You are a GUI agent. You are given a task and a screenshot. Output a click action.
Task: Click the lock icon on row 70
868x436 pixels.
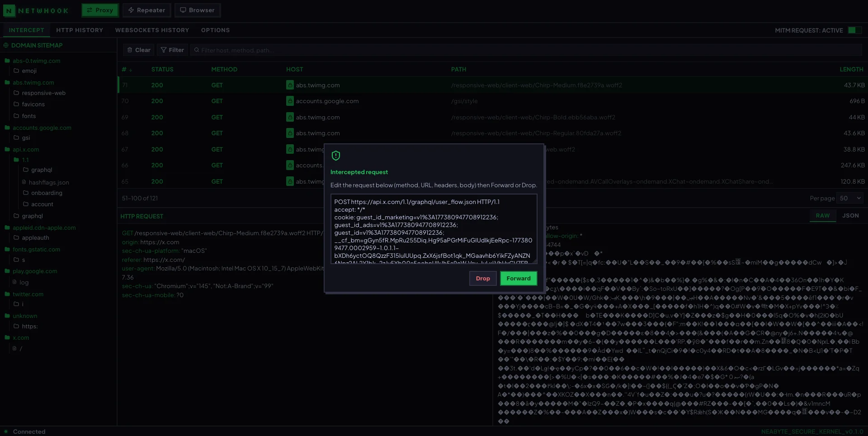point(290,101)
